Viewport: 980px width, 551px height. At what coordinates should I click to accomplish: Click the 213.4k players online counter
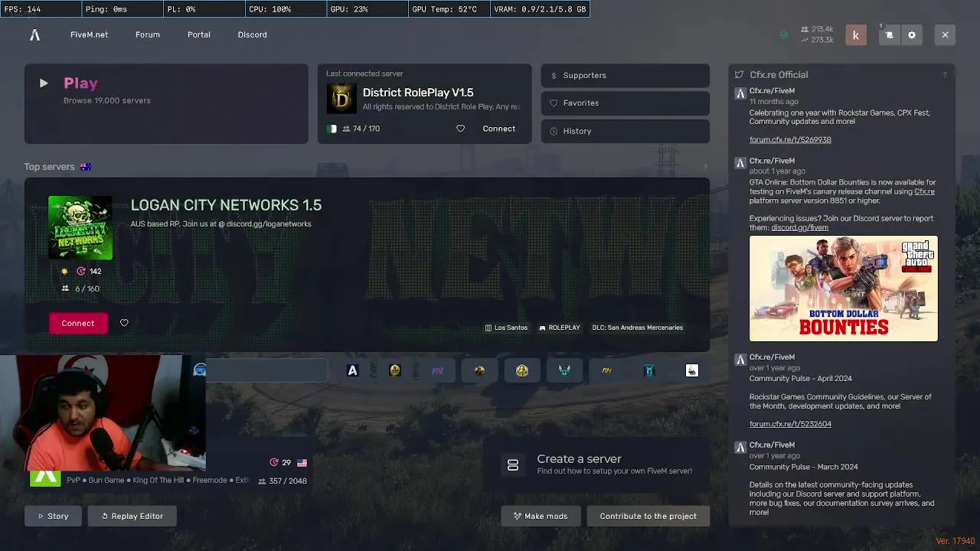(x=817, y=30)
